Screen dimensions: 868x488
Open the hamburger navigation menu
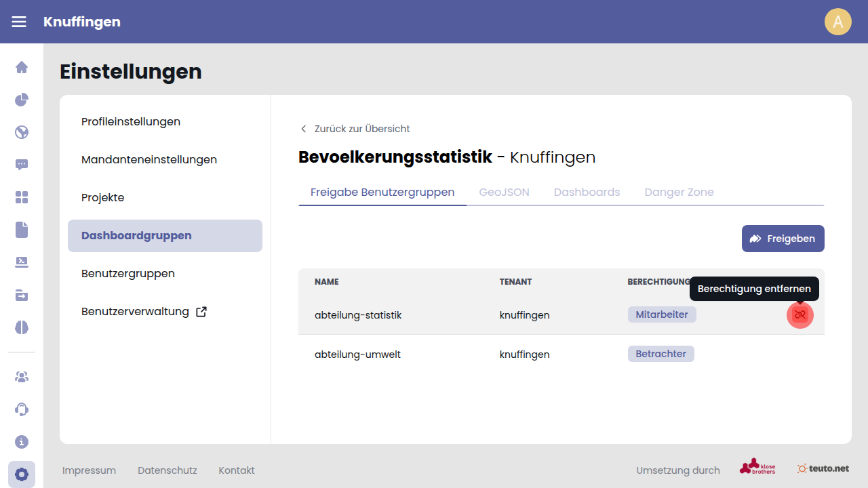tap(19, 22)
